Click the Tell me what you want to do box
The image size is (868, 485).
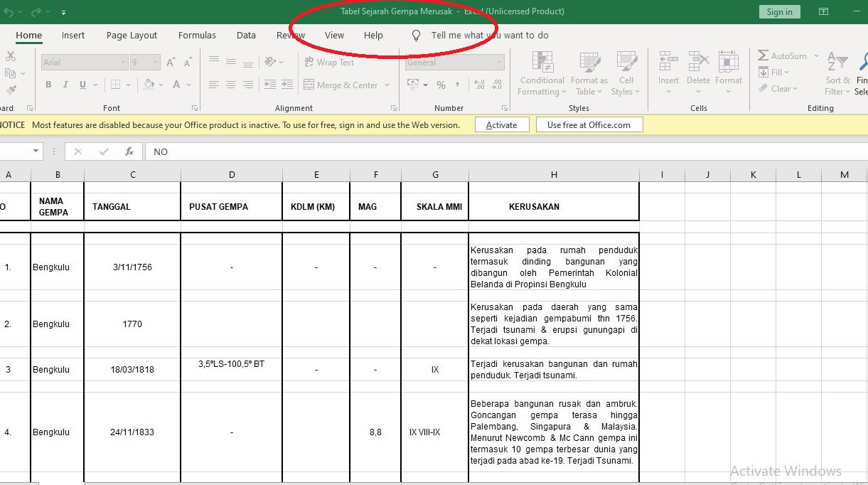click(x=489, y=36)
